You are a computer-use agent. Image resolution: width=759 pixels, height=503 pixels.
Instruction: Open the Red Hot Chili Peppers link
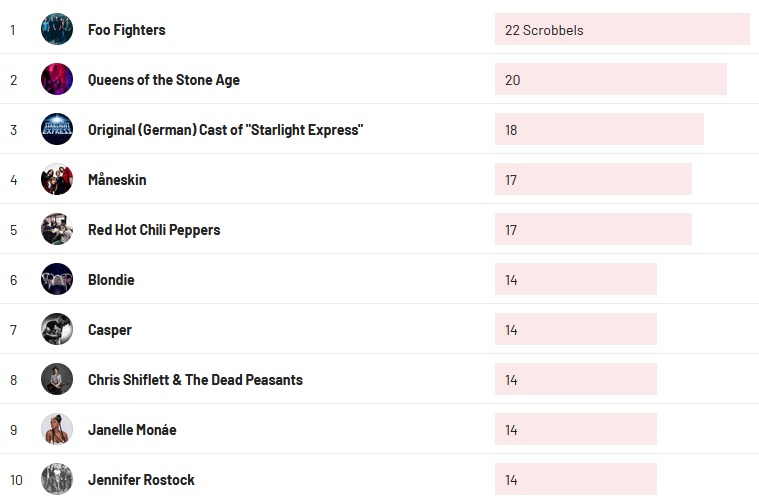154,230
